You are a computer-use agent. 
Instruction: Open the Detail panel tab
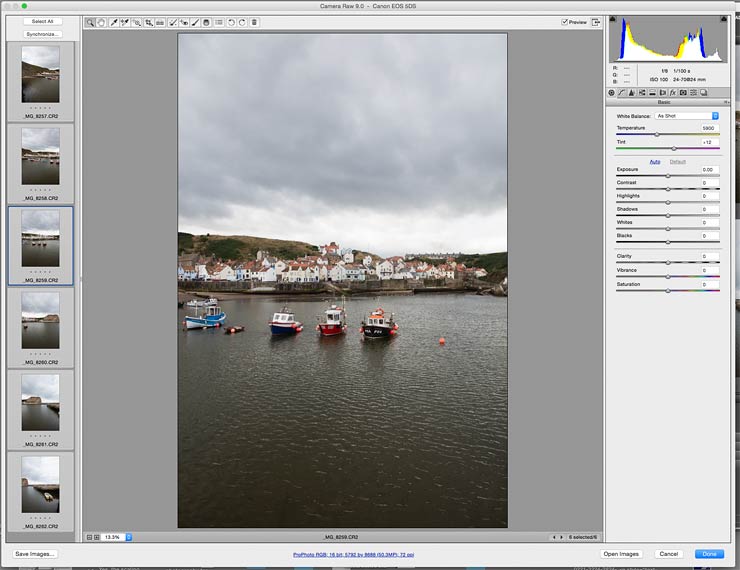click(x=632, y=93)
